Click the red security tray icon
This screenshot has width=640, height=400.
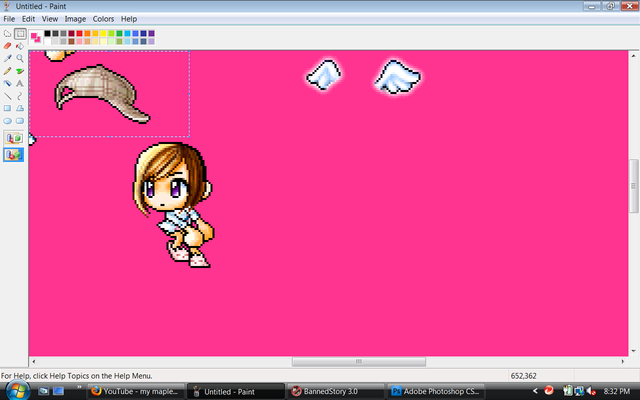coord(549,391)
